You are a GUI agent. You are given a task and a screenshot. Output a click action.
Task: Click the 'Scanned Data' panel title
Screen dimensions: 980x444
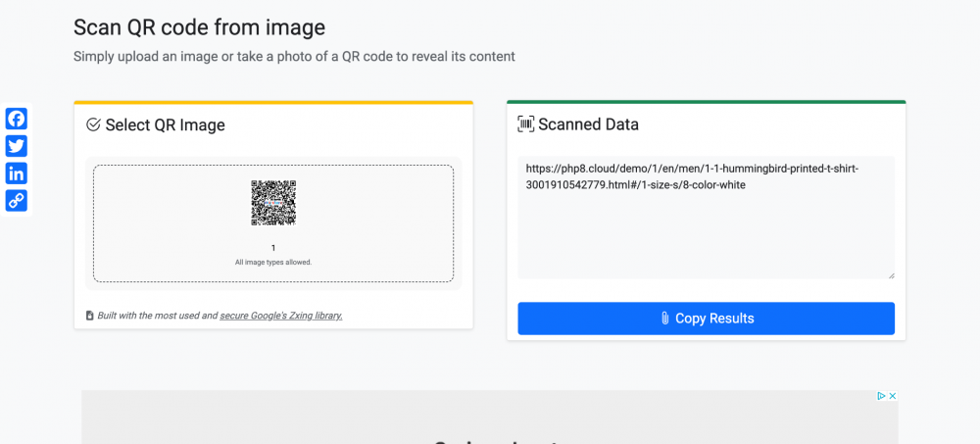(588, 124)
